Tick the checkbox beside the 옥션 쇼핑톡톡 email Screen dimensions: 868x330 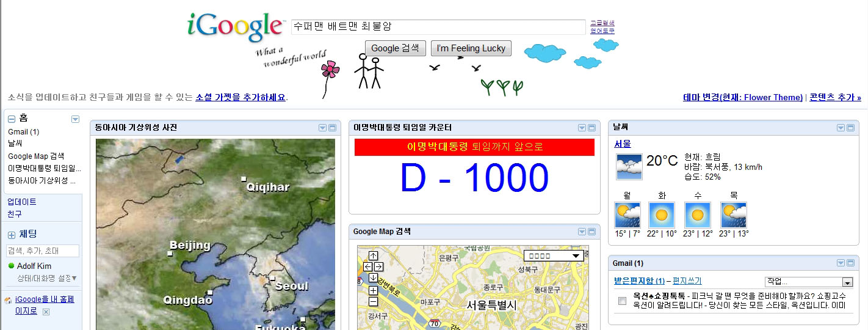click(x=622, y=301)
